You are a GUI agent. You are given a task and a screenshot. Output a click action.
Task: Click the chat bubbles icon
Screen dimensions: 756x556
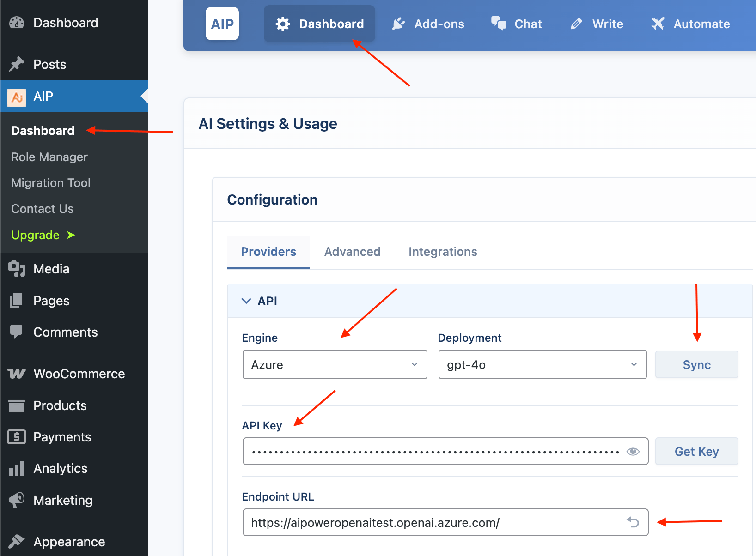499,24
